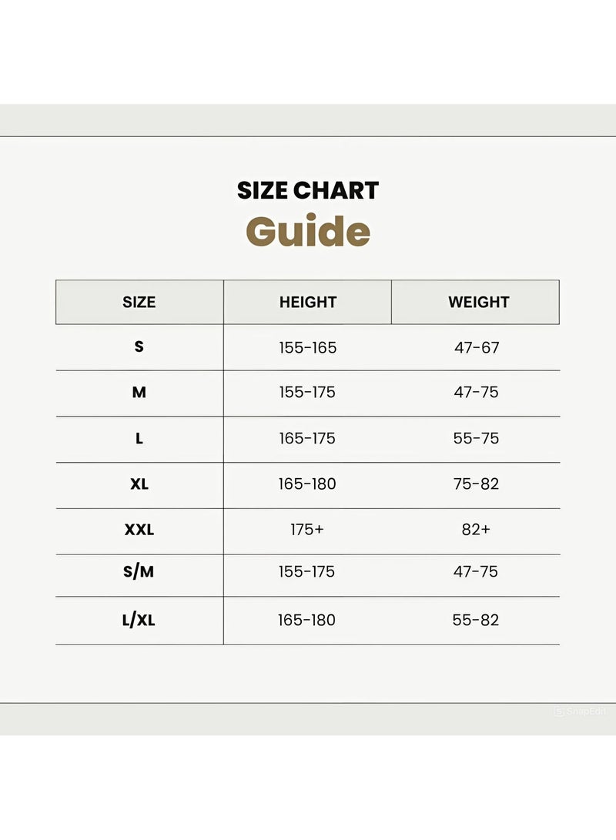Select the 165-175 height cell
616x840 pixels.
coord(307,438)
